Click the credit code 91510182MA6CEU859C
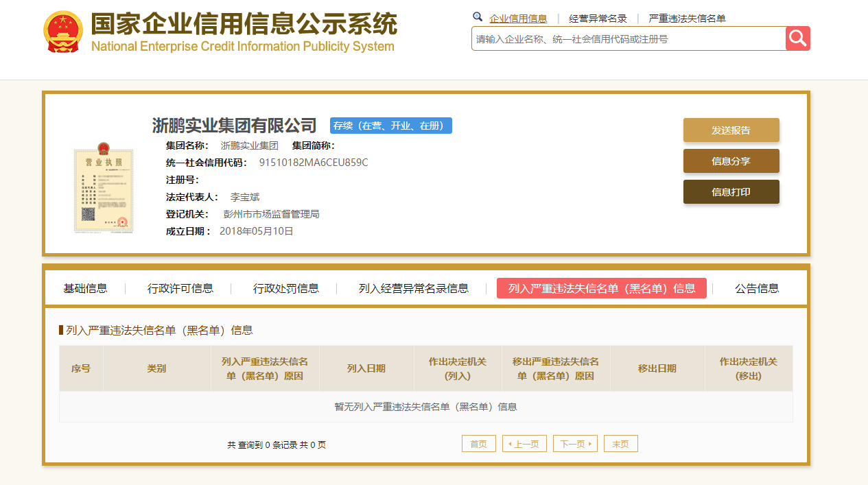The height and width of the screenshot is (485, 868). click(314, 163)
